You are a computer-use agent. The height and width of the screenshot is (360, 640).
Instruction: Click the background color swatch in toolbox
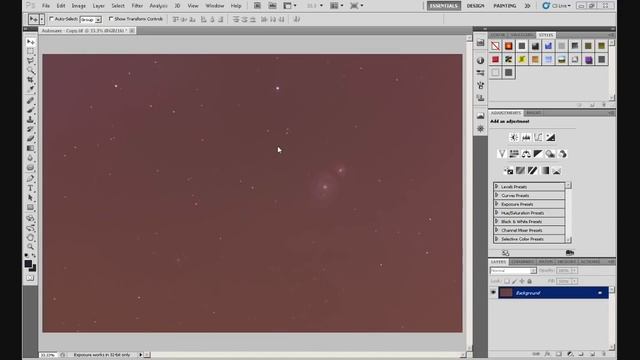click(x=33, y=269)
